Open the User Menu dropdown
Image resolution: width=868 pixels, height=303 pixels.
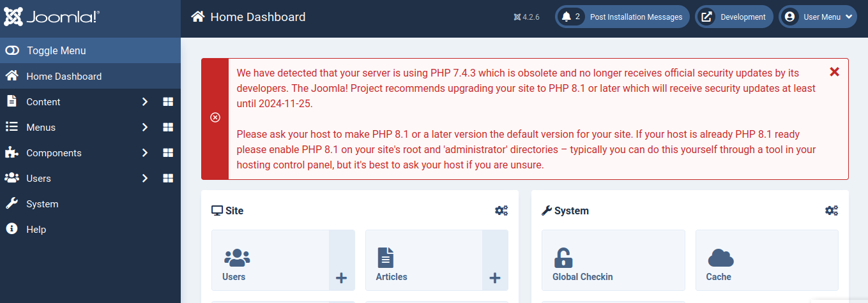click(818, 17)
